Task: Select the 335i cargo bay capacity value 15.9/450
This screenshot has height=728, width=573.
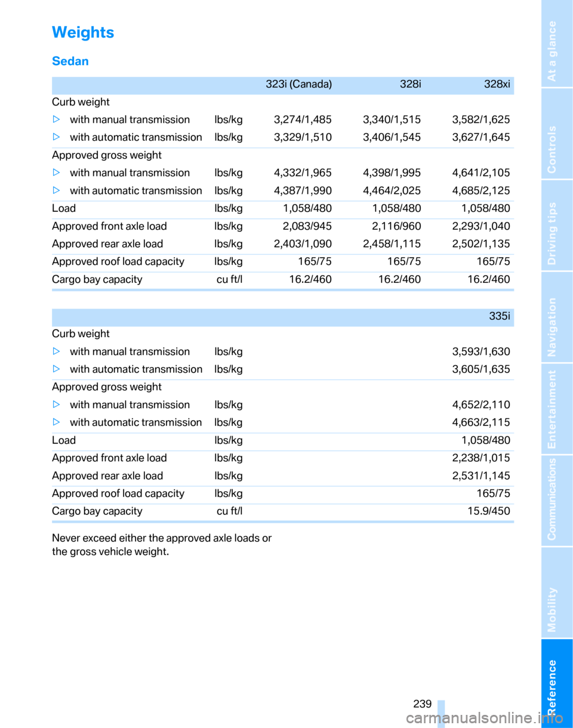Action: coord(488,511)
